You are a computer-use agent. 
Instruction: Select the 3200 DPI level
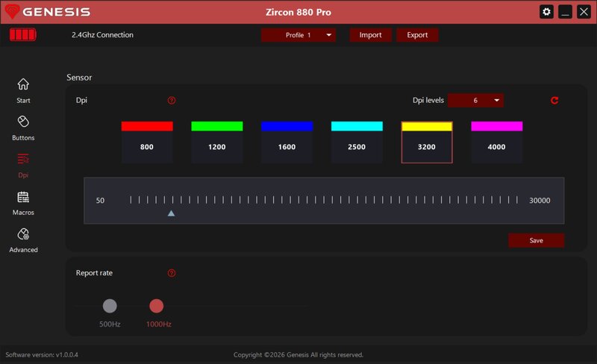point(427,147)
